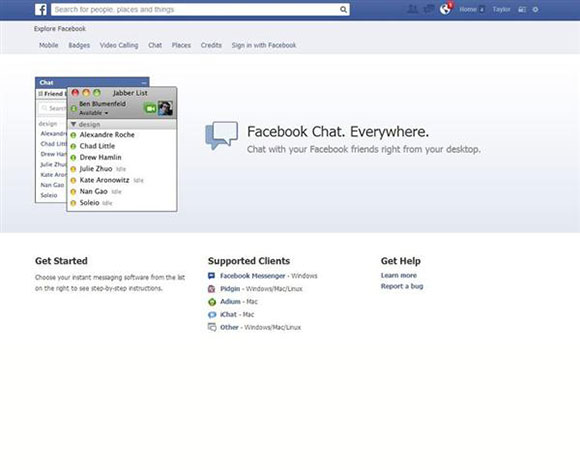Open the Available status dropdown

94,113
